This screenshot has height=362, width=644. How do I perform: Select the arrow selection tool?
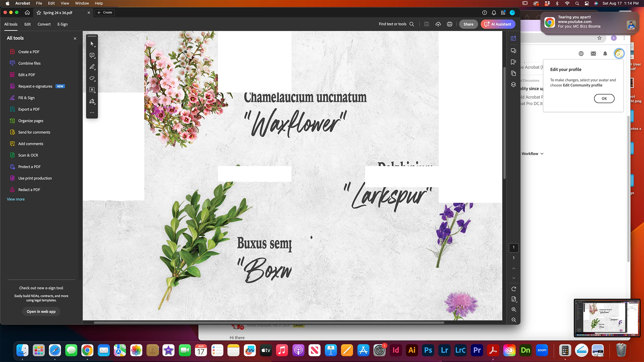(x=92, y=44)
